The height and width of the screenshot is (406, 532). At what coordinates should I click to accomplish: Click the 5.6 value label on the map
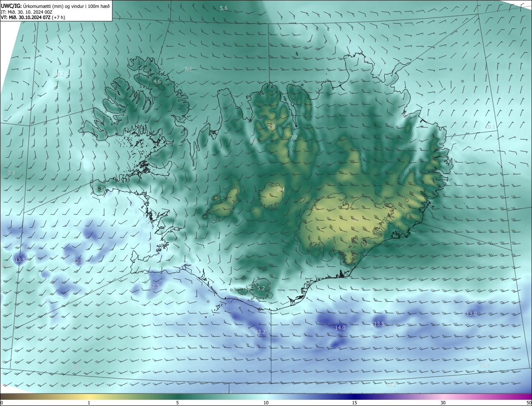click(224, 8)
